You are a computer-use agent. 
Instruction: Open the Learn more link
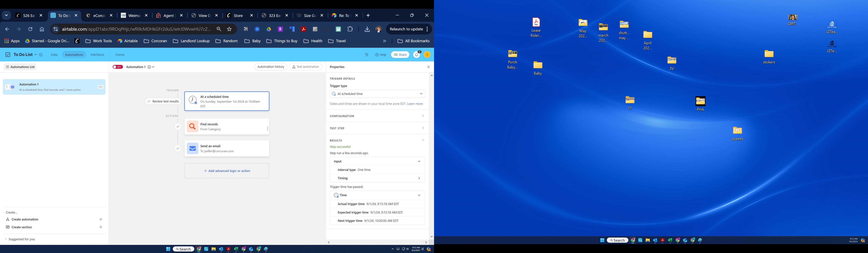(415, 104)
